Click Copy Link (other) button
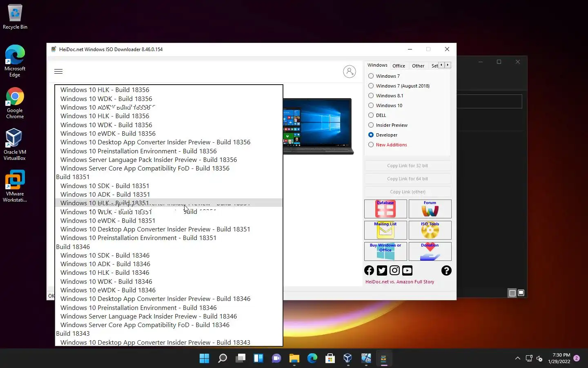The height and width of the screenshot is (368, 588). coord(408,192)
